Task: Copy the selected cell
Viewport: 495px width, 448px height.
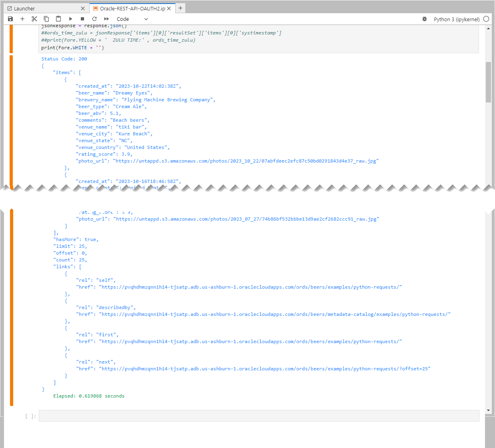Action: tap(46, 19)
